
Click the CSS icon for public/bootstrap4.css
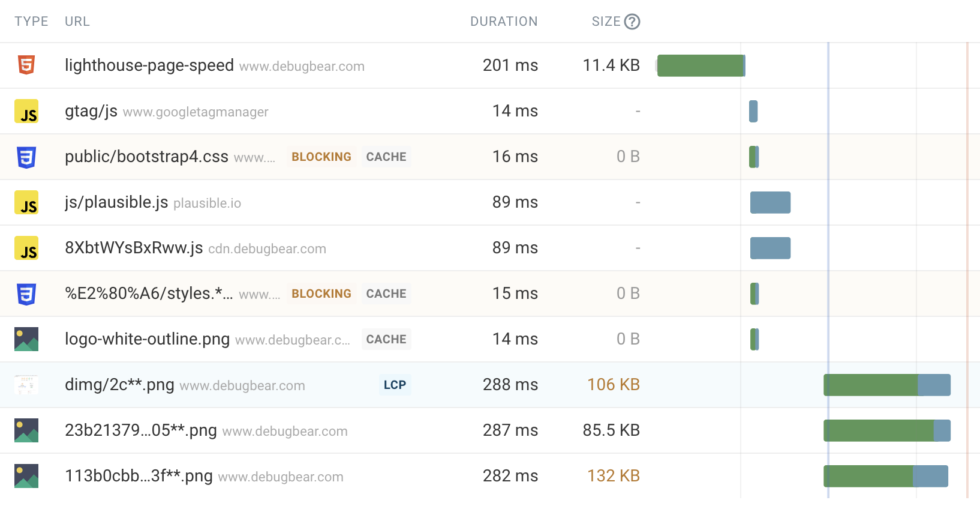point(26,157)
